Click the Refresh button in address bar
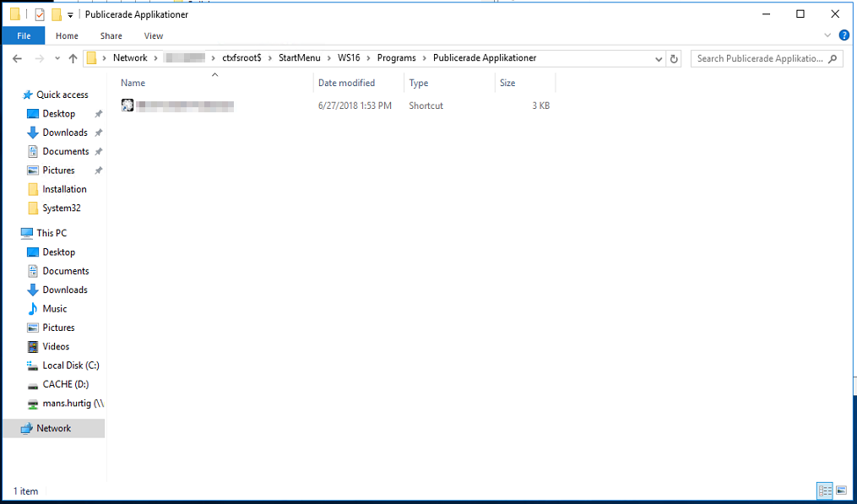The height and width of the screenshot is (504, 857). [x=673, y=58]
